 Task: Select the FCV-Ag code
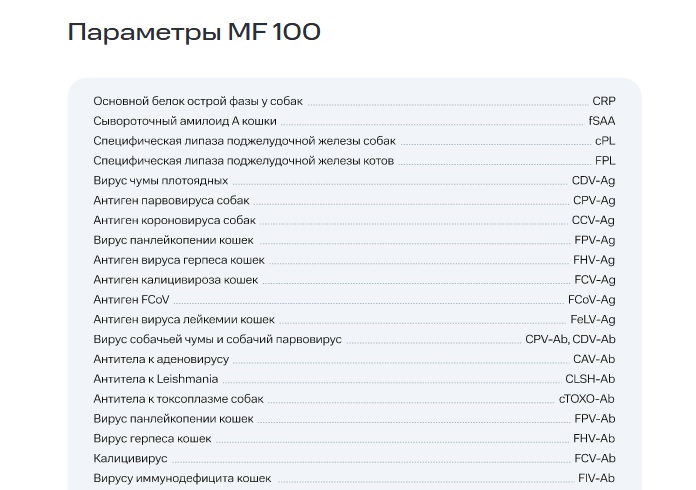tap(595, 280)
